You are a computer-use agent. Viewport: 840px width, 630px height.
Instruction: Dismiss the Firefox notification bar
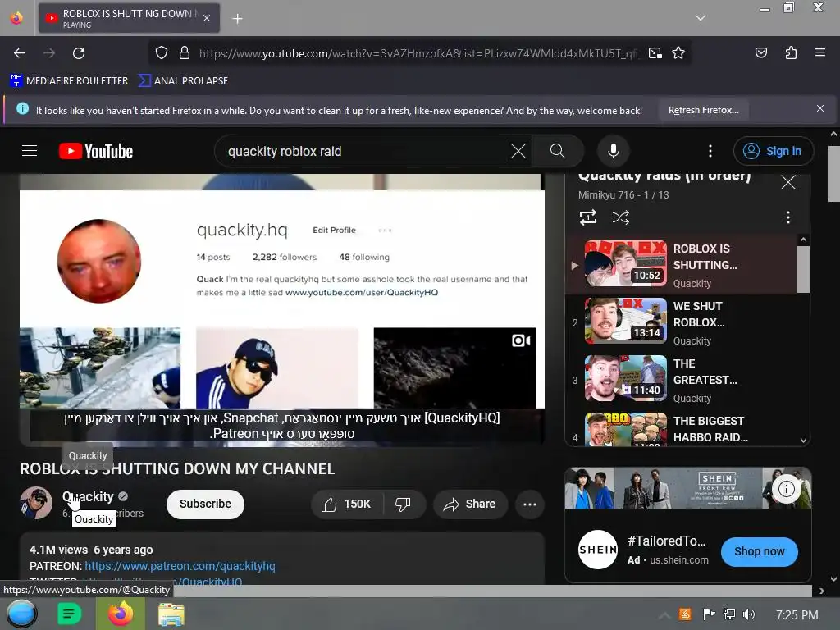(x=819, y=109)
